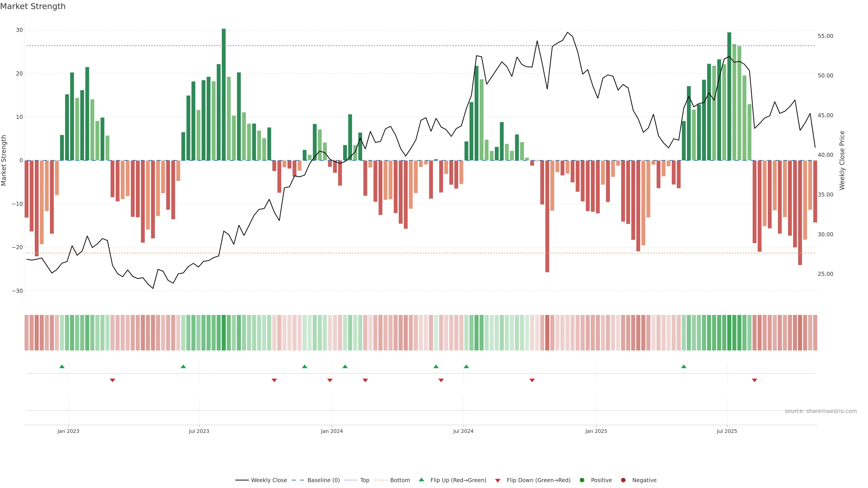Screen dimensions: 868x488
Task: Select the last green flip-up triangle marker
Action: click(x=684, y=366)
